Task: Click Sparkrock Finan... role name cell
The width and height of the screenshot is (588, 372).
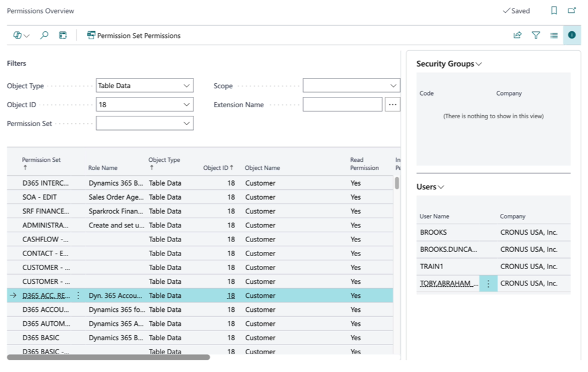Action: pos(116,211)
